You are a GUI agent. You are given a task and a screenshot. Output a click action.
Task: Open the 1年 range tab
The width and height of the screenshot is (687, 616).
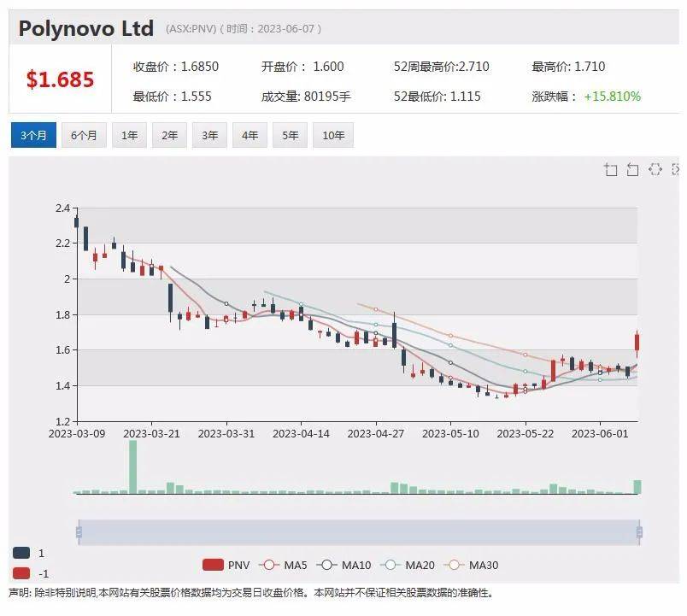click(129, 135)
